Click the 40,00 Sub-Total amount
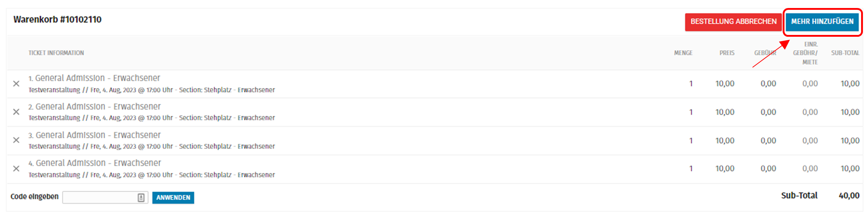The height and width of the screenshot is (219, 868). (x=849, y=196)
